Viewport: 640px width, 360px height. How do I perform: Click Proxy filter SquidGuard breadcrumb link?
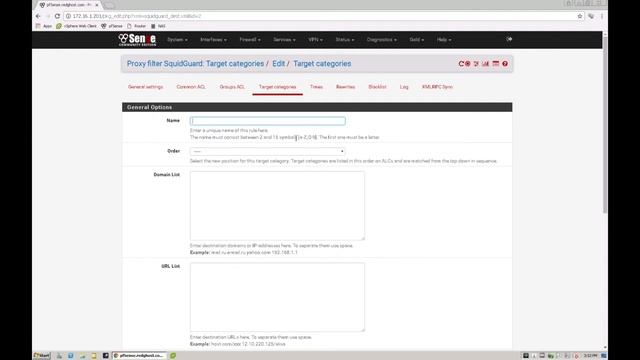pos(195,64)
